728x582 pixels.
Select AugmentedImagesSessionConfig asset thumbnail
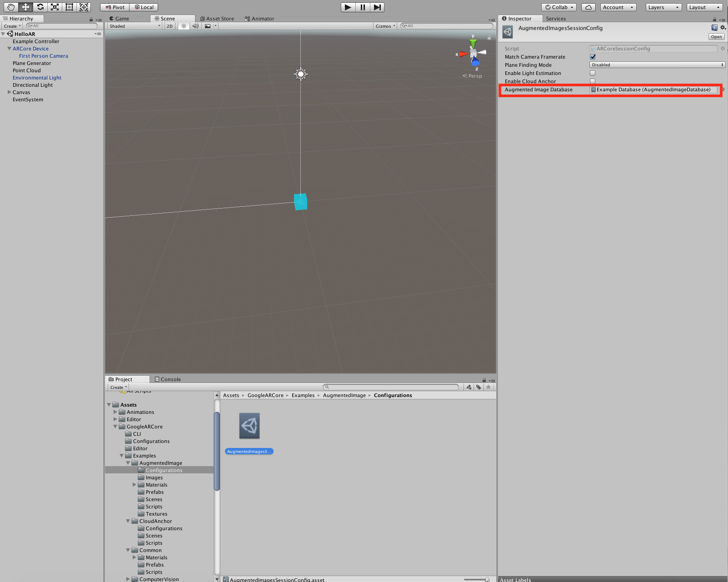(x=249, y=426)
